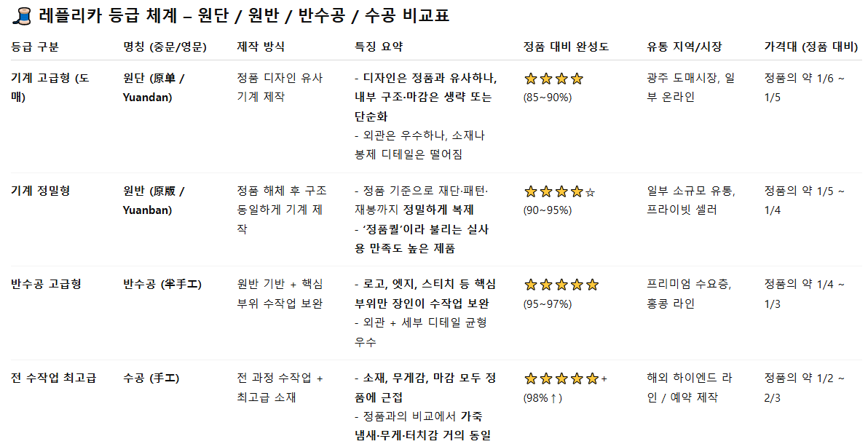This screenshot has height=444, width=868.
Task: Click the (85~90%) completion percentage text
Action: tap(548, 98)
